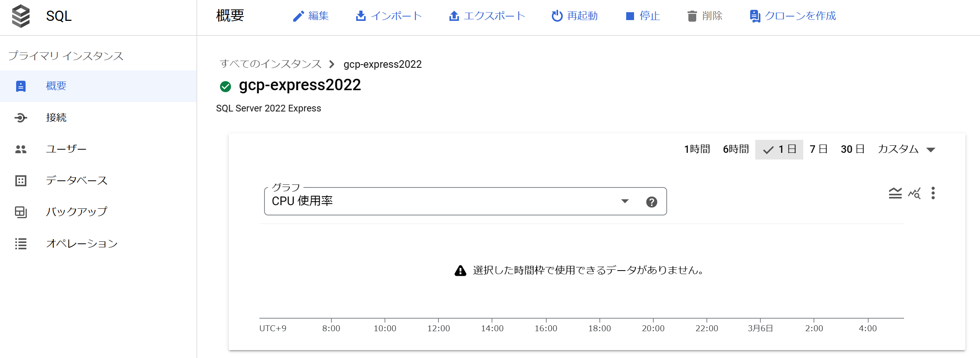This screenshot has width=980, height=358.
Task: Open chart help via the question mark icon
Action: pos(651,201)
